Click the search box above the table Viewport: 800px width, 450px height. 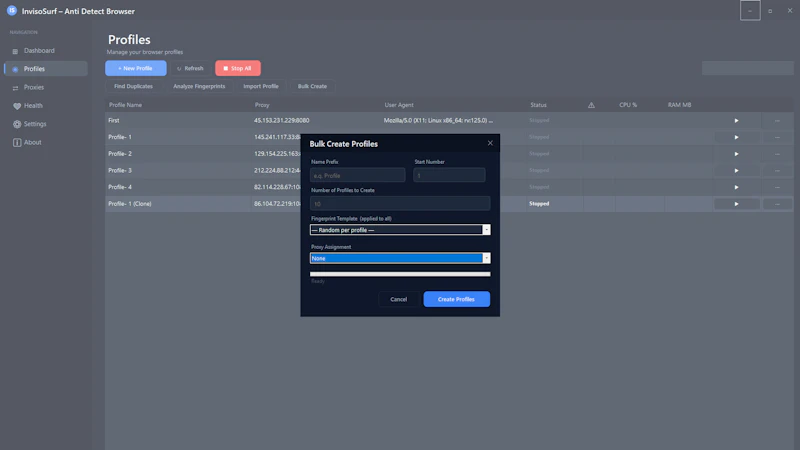click(x=747, y=68)
